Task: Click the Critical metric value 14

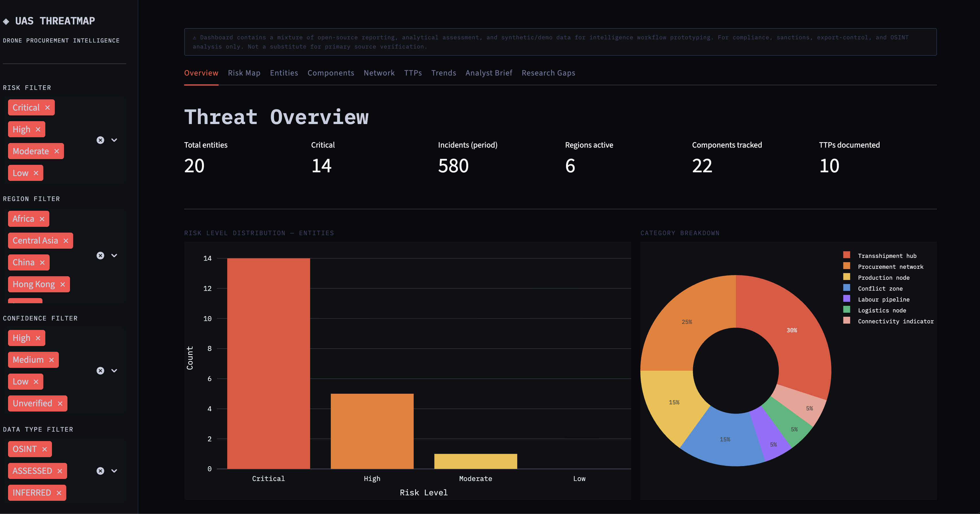Action: pos(322,166)
